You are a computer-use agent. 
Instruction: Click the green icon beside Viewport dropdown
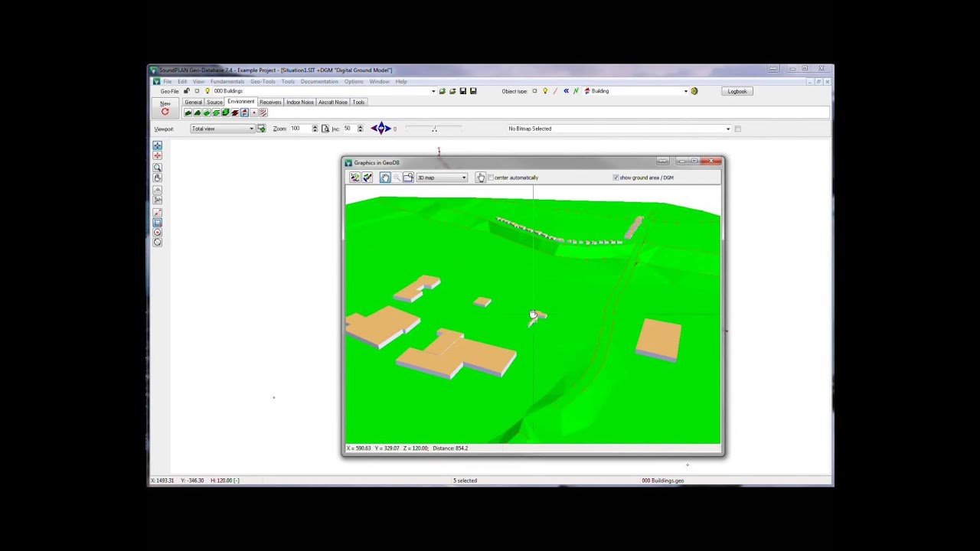pyautogui.click(x=261, y=129)
